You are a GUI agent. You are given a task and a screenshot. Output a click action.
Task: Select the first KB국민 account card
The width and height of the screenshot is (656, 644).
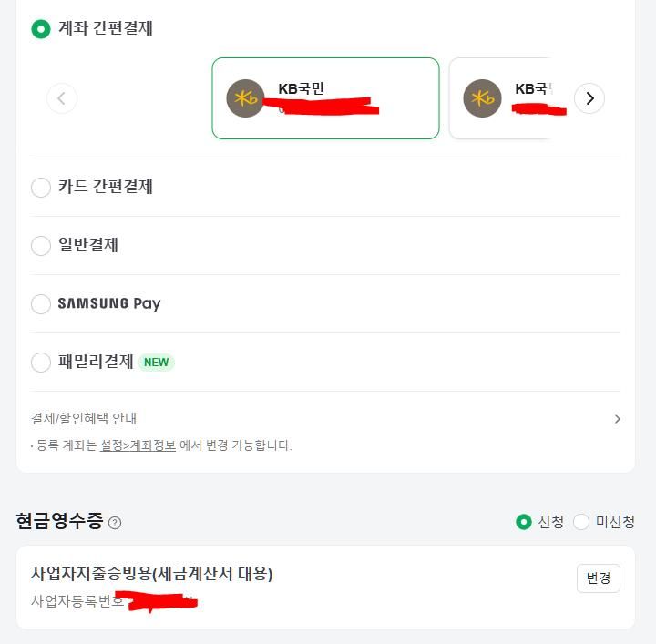click(x=325, y=98)
